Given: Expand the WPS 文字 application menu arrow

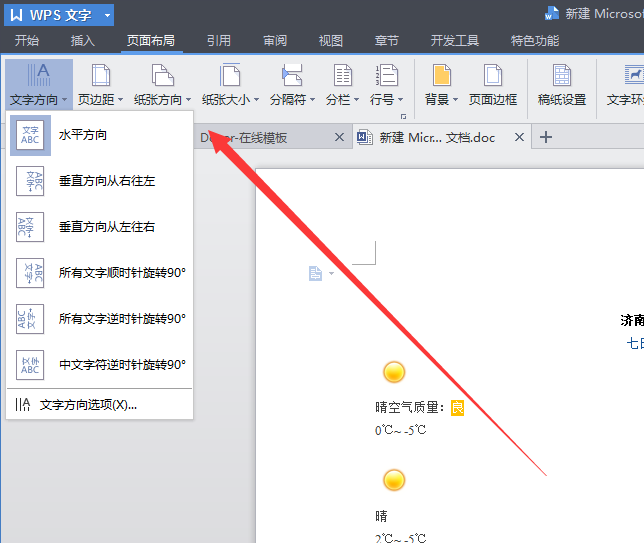Looking at the screenshot, I should [107, 16].
